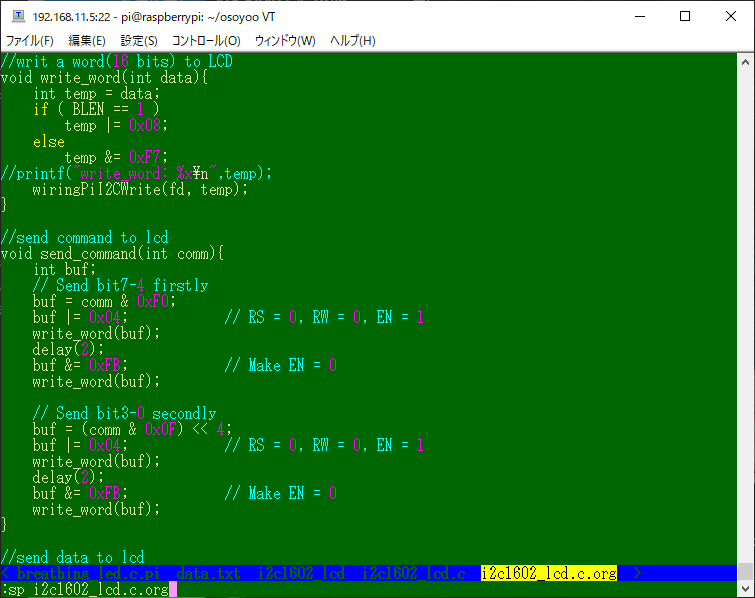Click the Tera Term title bar icon
This screenshot has height=598, width=755.
click(18, 16)
